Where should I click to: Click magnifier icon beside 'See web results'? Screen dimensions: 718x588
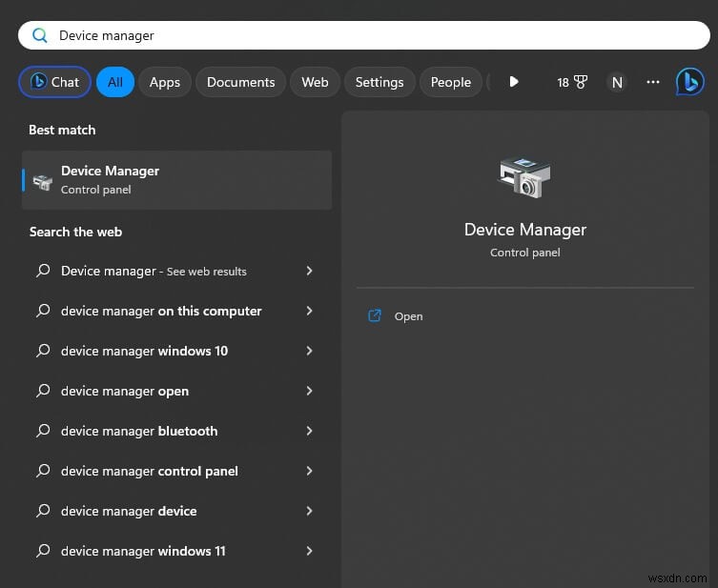tap(43, 271)
